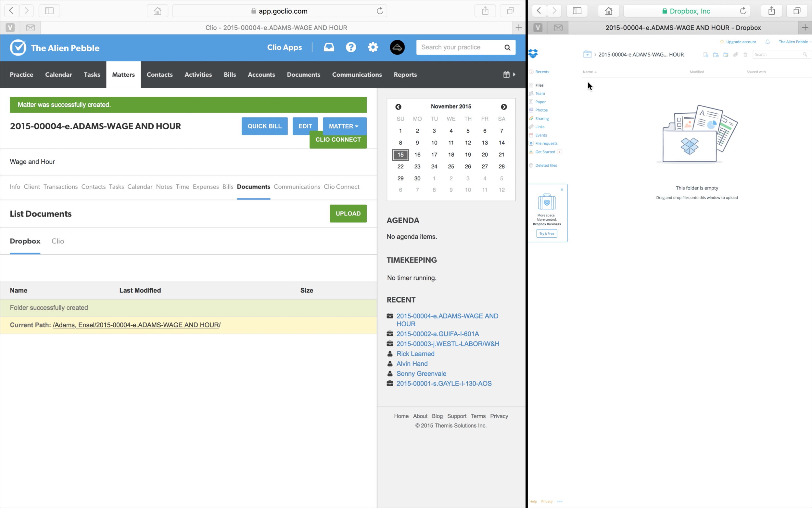This screenshot has height=508, width=812.
Task: Open recent contact Sonny Greenvale
Action: 421,374
